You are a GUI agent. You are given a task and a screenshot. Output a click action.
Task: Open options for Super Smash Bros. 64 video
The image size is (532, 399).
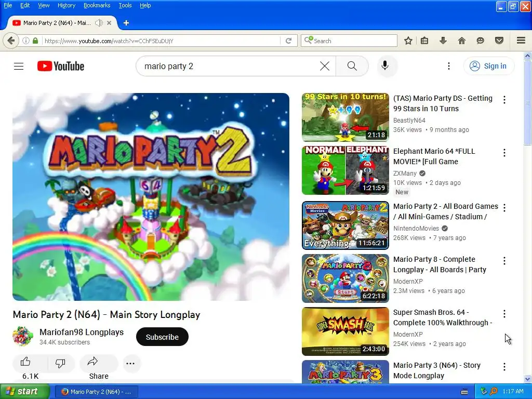pyautogui.click(x=504, y=313)
